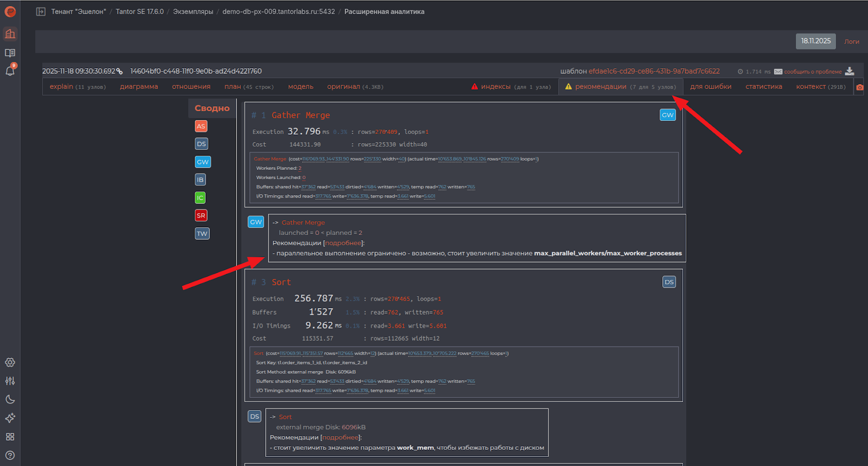
Task: Select the DS badge under Сводно
Action: click(201, 144)
